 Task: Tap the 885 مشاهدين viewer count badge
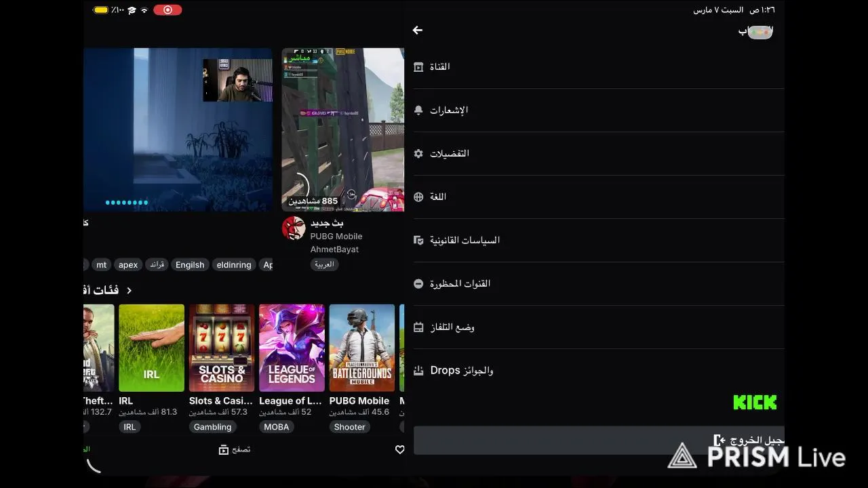(x=313, y=201)
